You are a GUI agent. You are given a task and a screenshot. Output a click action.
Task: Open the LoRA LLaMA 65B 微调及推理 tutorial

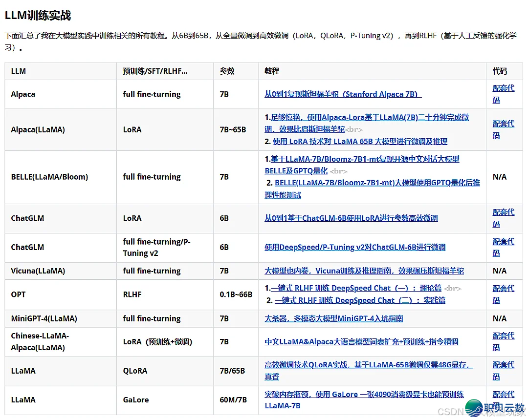pos(372,141)
